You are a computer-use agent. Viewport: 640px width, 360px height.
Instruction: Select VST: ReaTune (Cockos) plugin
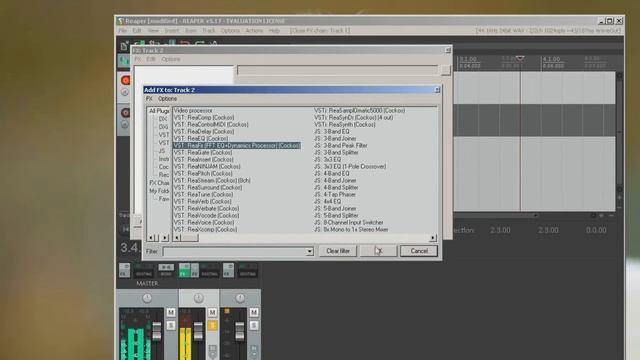tap(203, 194)
